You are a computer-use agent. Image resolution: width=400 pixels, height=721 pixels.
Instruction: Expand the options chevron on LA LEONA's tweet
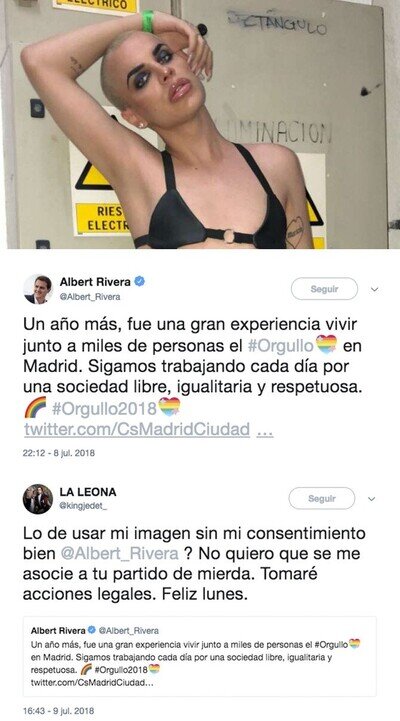point(372,499)
